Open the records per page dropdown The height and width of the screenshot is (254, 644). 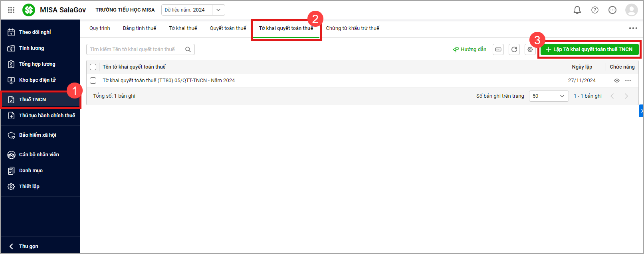click(x=549, y=96)
